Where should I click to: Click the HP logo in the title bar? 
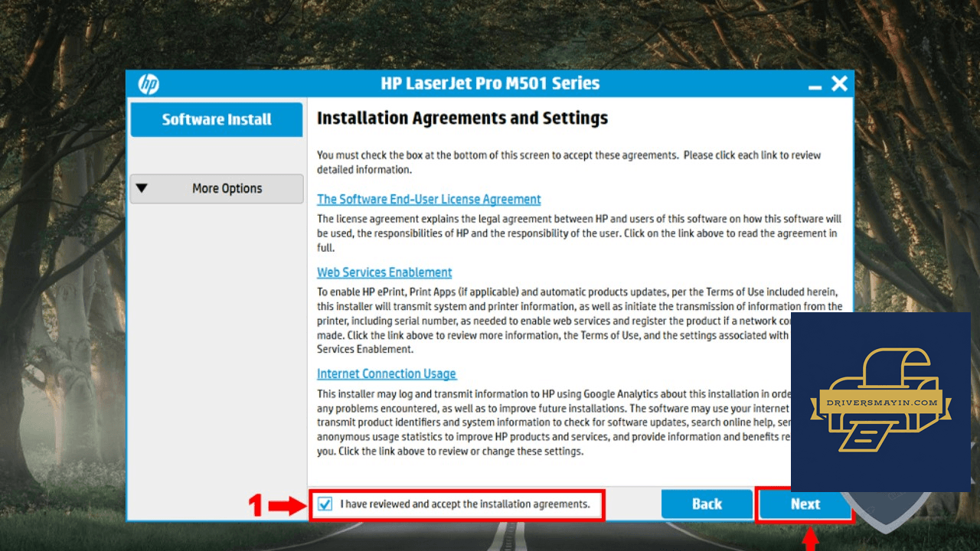(149, 84)
